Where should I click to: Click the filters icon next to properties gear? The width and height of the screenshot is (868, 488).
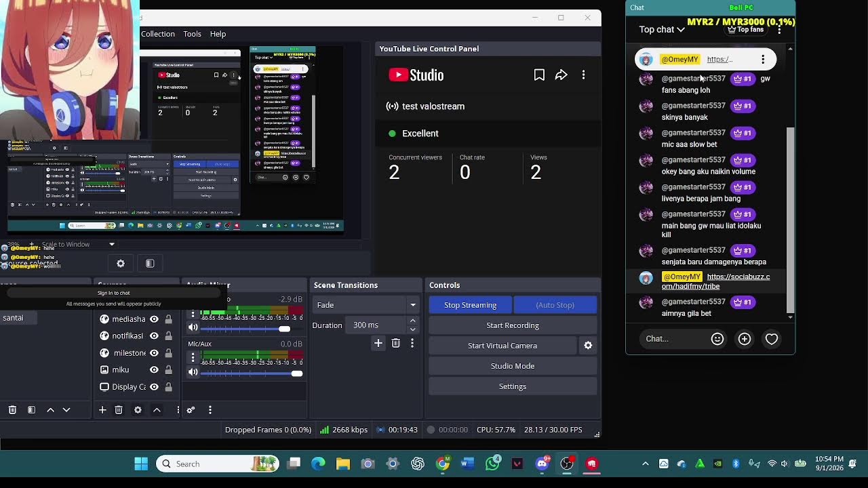point(150,264)
